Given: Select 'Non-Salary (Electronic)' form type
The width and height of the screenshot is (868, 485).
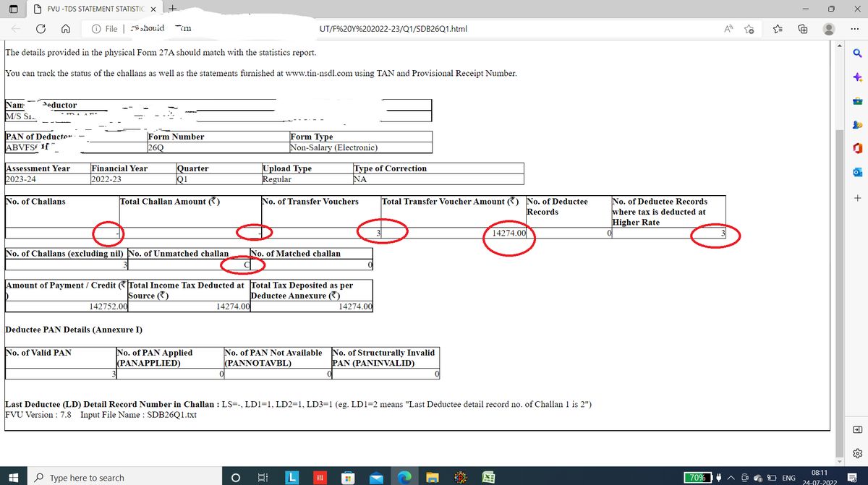Looking at the screenshot, I should (333, 147).
